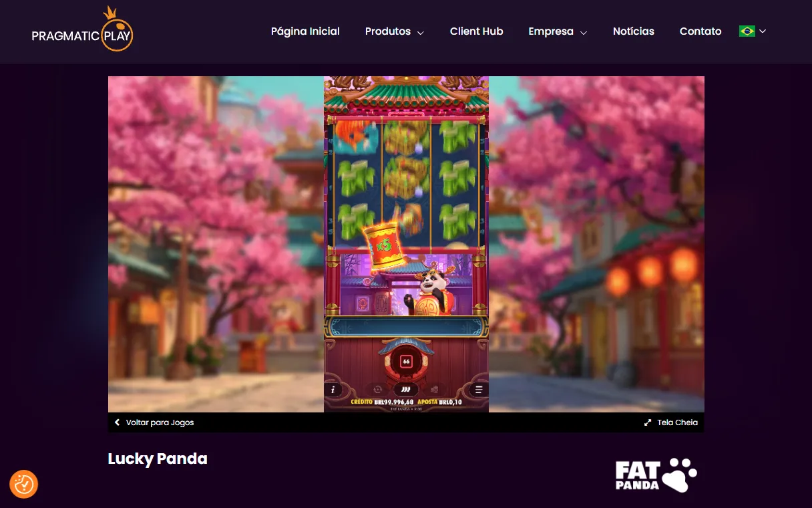The image size is (812, 508).
Task: Open bet settings with the coins icon
Action: pyautogui.click(x=434, y=389)
